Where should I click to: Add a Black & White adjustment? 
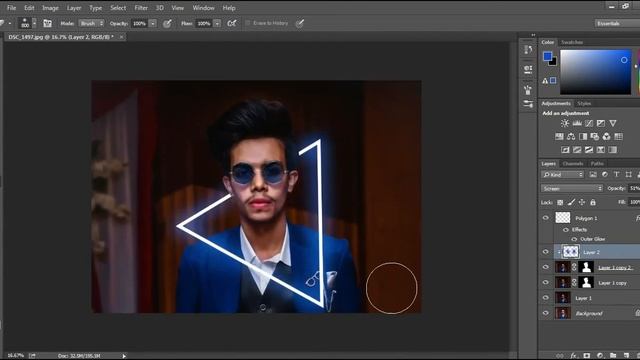pyautogui.click(x=583, y=137)
